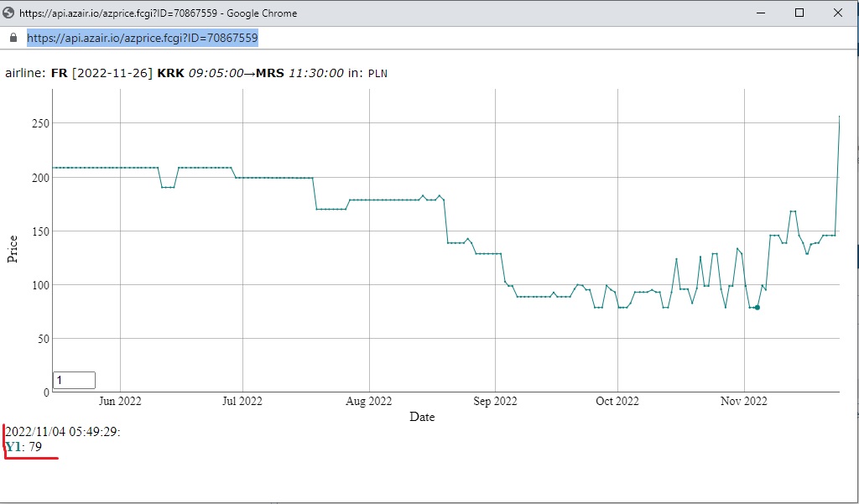Click the '[2022-11-26]' flight date text
The image size is (859, 504).
pos(113,73)
